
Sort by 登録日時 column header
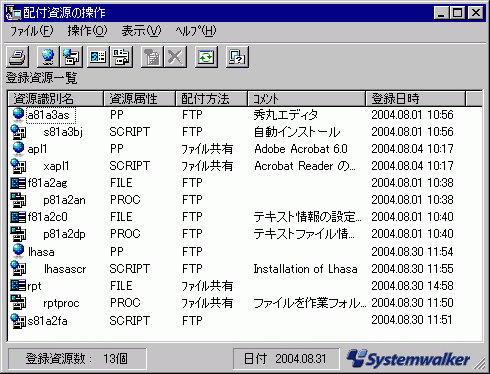[x=415, y=98]
